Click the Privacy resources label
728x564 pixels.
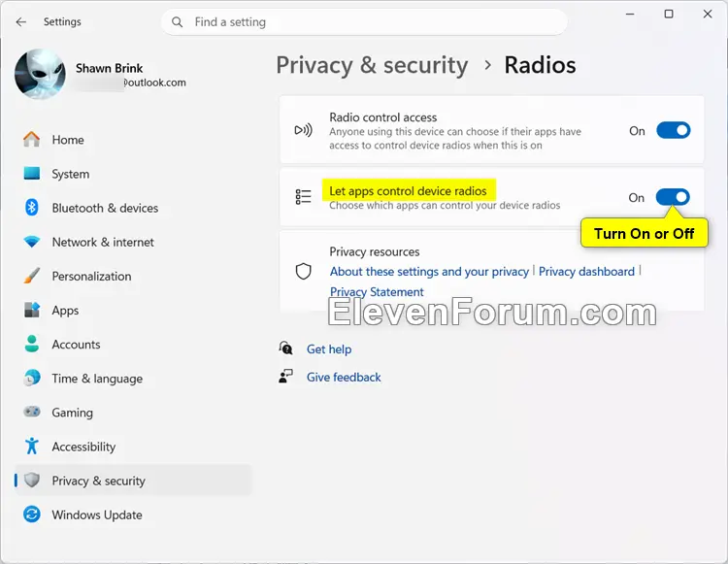point(375,251)
